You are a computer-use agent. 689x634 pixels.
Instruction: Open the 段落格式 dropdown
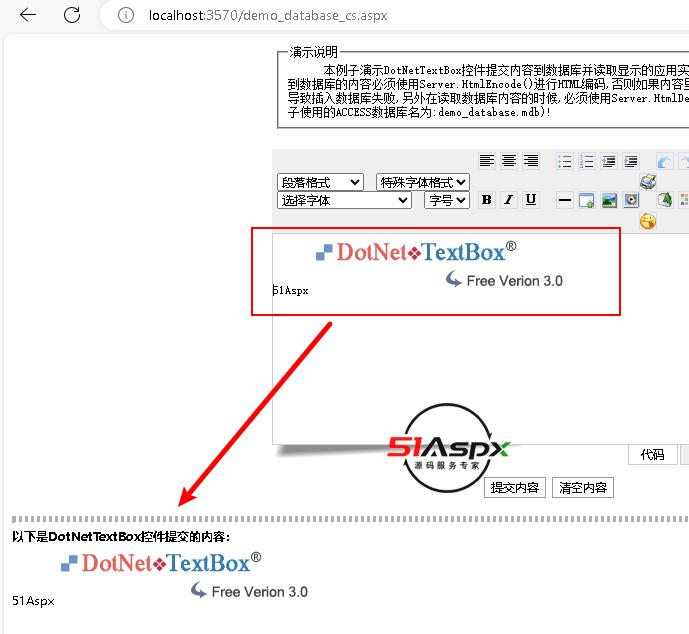(x=320, y=182)
